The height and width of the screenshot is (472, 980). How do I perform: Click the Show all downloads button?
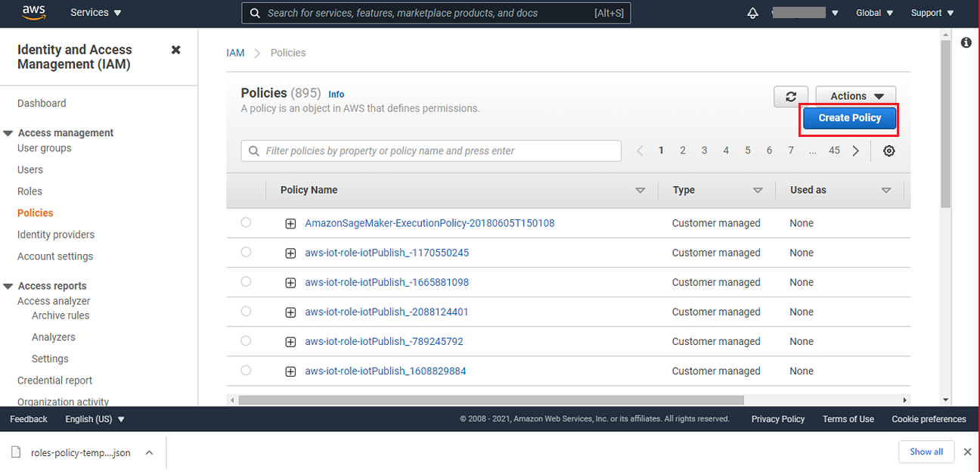point(926,452)
